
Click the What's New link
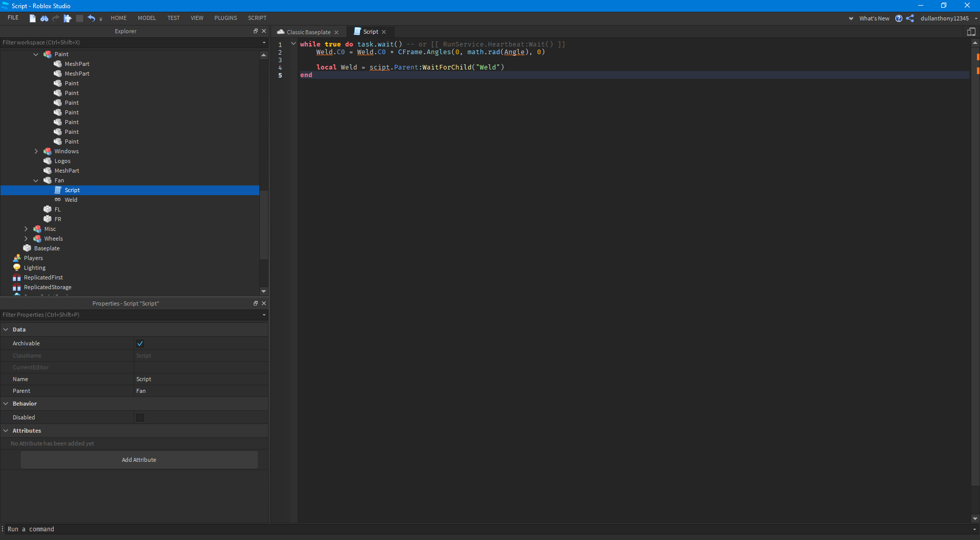pyautogui.click(x=874, y=18)
